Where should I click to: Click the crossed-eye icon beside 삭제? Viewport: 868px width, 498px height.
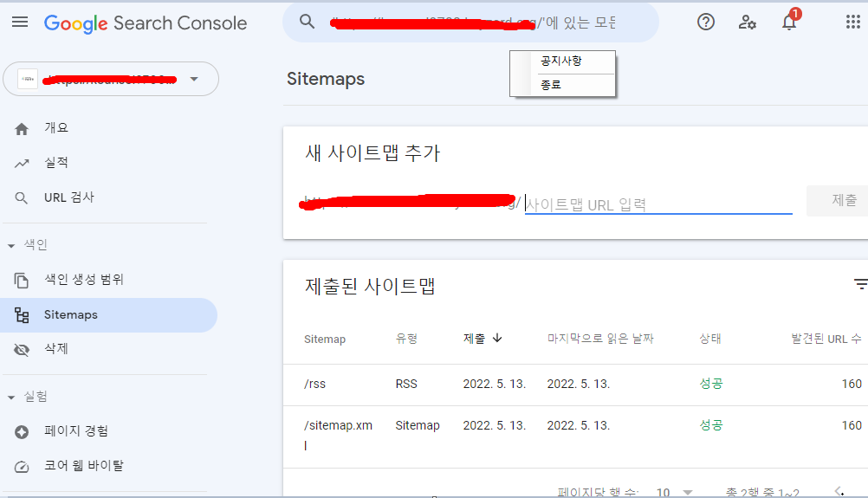pos(22,350)
